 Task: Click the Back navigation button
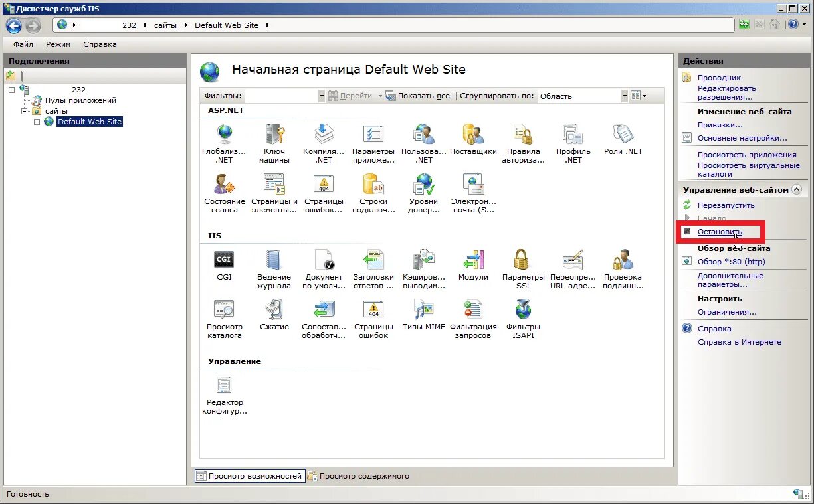14,26
